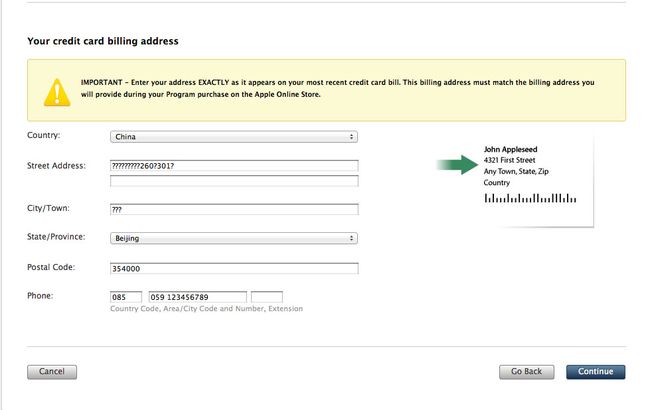650x410 pixels.
Task: Click 'Any Town, State, Zip' sample text
Action: click(516, 171)
